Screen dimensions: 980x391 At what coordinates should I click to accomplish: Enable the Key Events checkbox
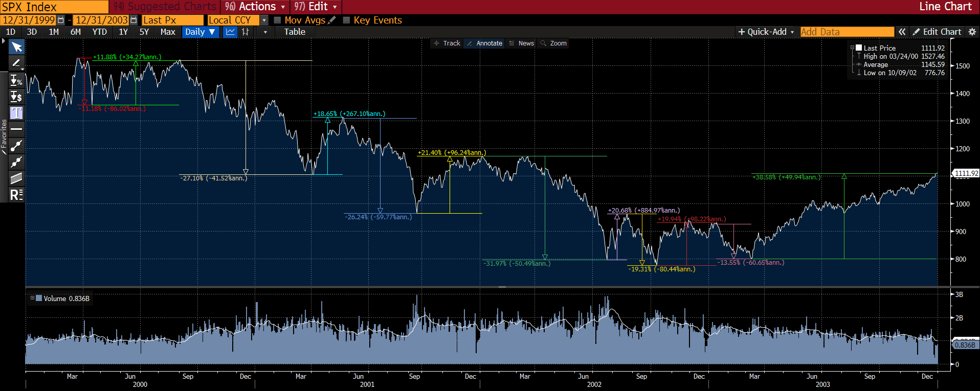[346, 20]
